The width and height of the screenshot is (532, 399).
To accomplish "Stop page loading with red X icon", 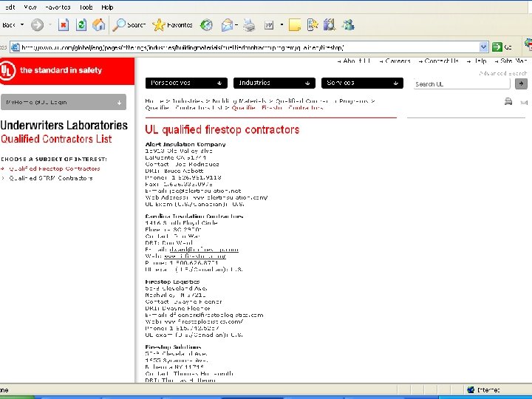I will click(64, 25).
